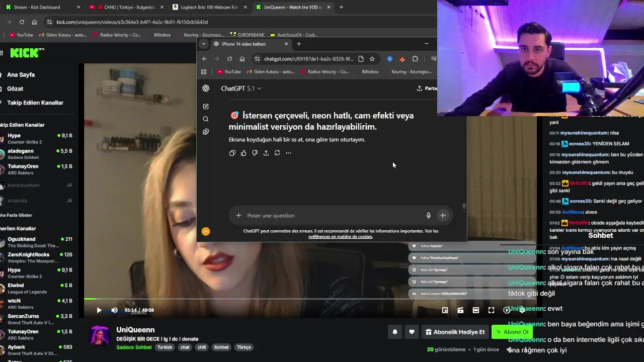Screen dimensions: 644x362
Task: Open apps grid in ChatGPT bookmarks bar
Action: pyautogui.click(x=204, y=72)
